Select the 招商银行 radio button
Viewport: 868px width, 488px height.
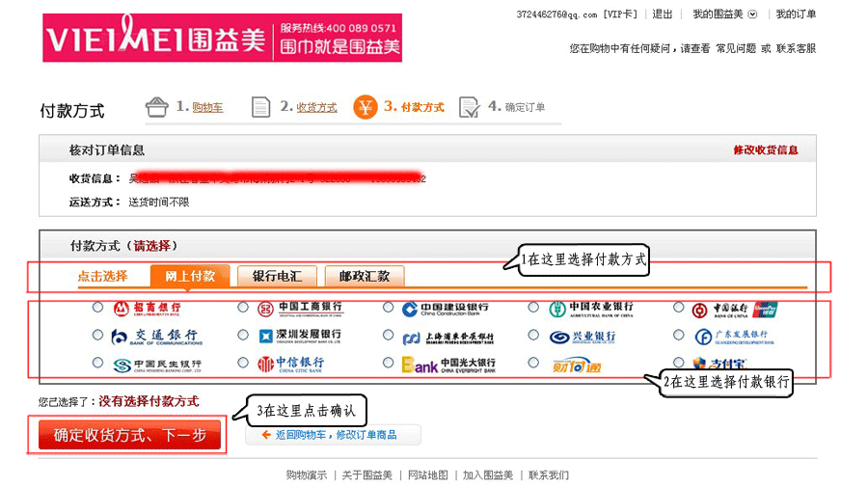tap(98, 307)
